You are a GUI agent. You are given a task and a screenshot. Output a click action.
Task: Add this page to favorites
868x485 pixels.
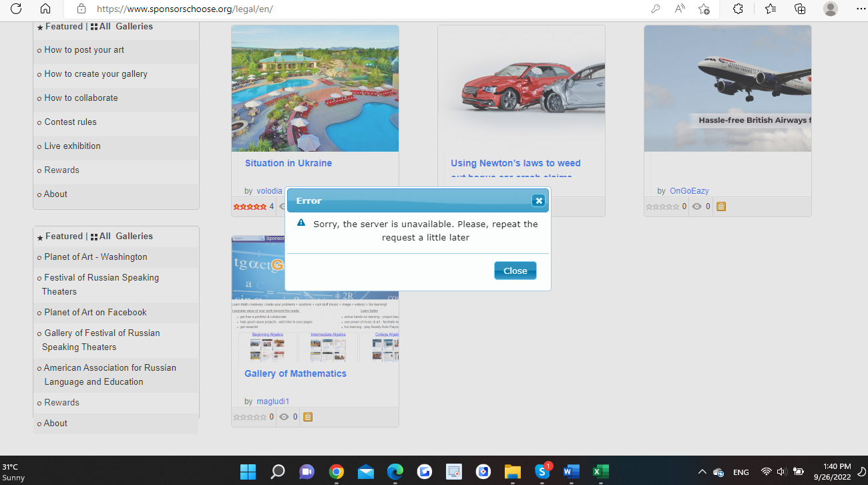click(x=704, y=9)
